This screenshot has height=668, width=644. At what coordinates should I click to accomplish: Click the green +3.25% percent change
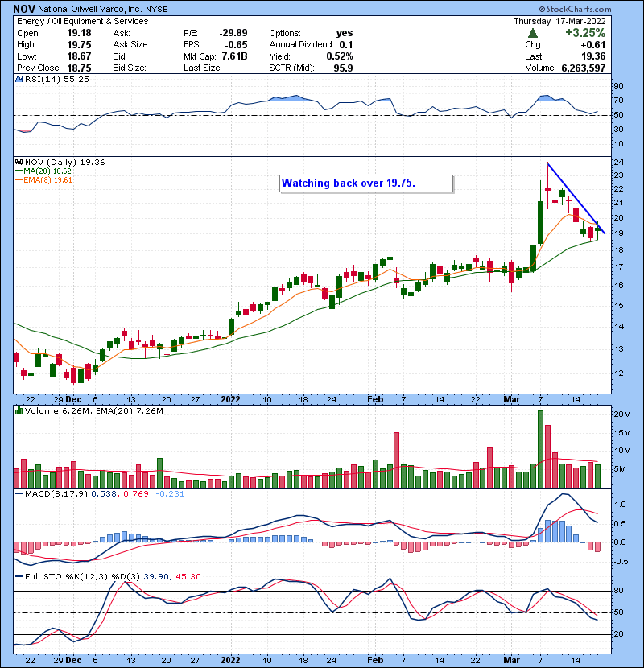click(x=585, y=33)
